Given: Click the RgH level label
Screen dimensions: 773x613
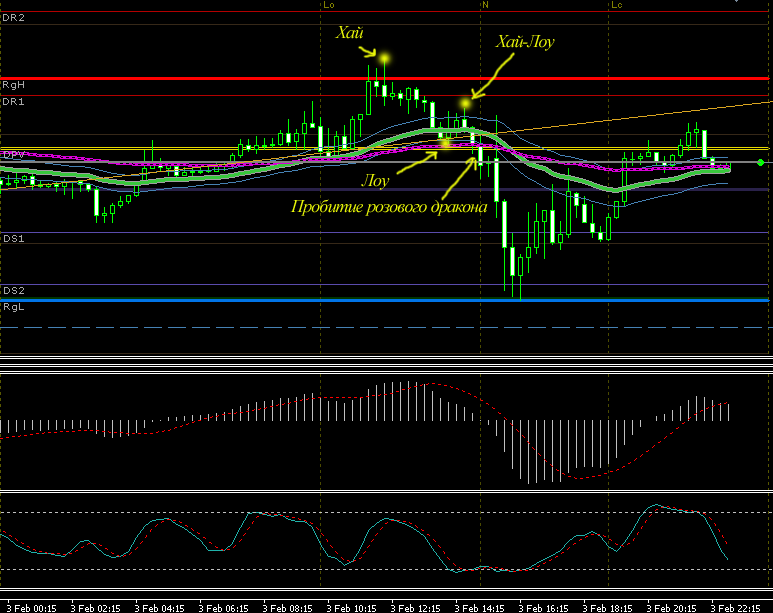Looking at the screenshot, I should (x=13, y=85).
